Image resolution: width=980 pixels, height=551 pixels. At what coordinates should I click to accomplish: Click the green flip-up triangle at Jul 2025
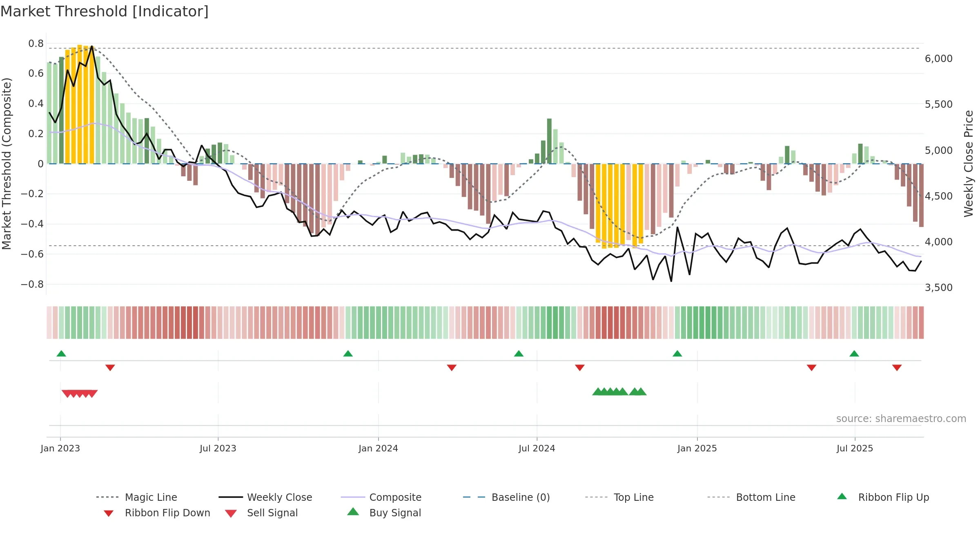pyautogui.click(x=854, y=353)
